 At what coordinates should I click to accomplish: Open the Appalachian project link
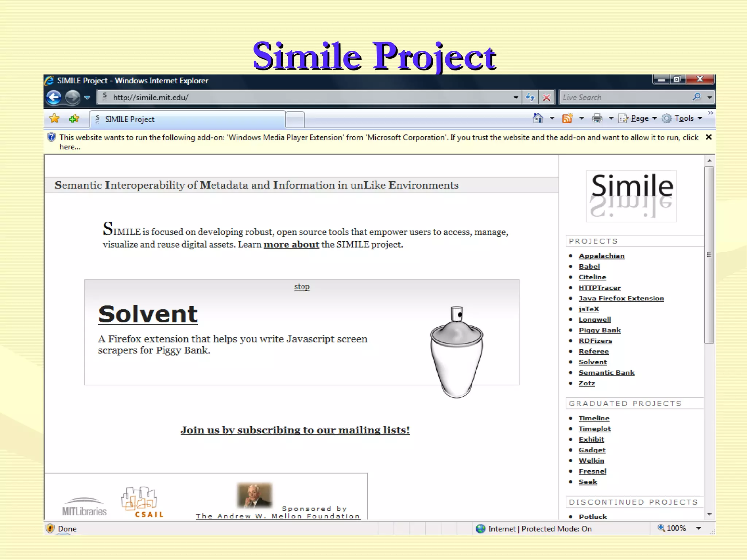point(601,256)
